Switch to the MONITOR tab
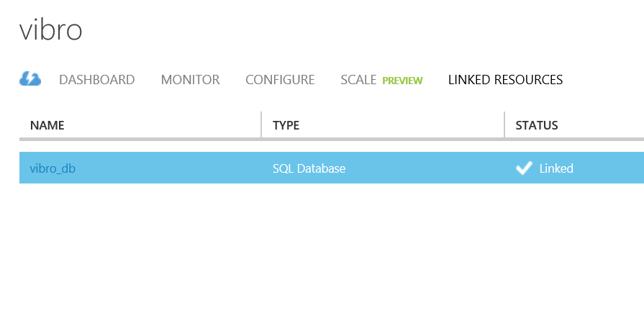The width and height of the screenshot is (644, 313). [190, 80]
